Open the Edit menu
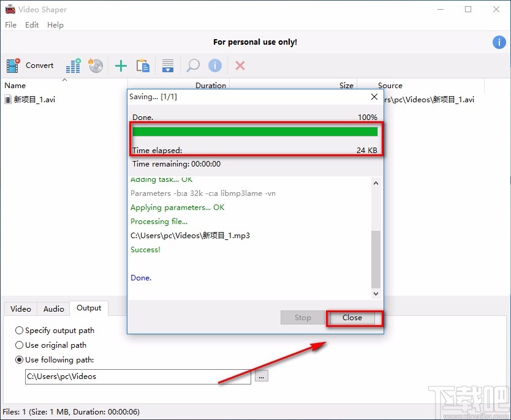Viewport: 511px width, 420px height. 32,24
